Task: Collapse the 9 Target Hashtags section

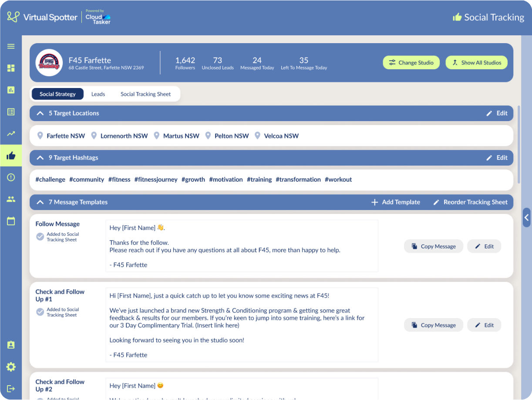Action: (x=40, y=158)
